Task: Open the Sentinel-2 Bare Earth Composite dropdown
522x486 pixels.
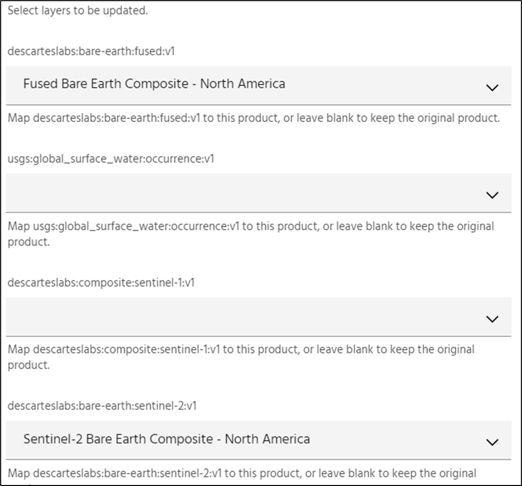Action: 258,440
